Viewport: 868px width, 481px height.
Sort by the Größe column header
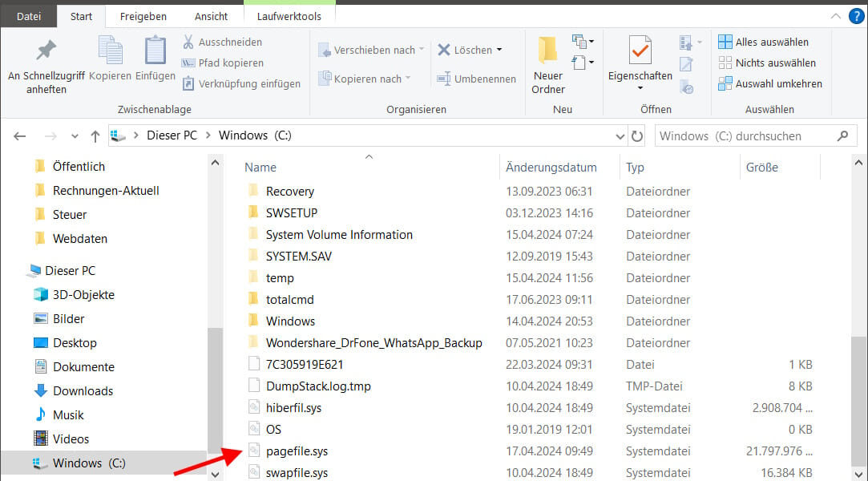pos(761,168)
